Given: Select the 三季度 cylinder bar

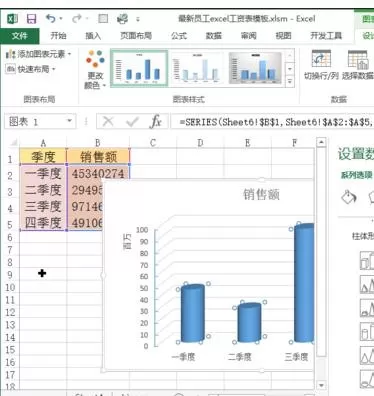Looking at the screenshot, I should pos(304,283).
